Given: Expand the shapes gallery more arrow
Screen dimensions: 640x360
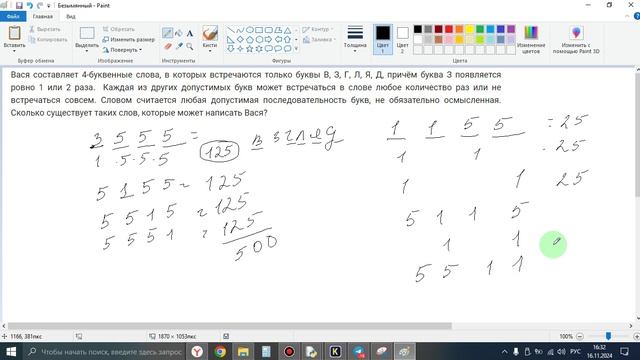Looking at the screenshot, I should [x=296, y=49].
